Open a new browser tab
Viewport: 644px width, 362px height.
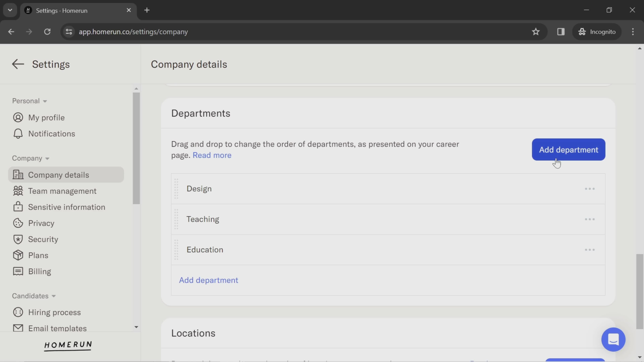coord(147,10)
